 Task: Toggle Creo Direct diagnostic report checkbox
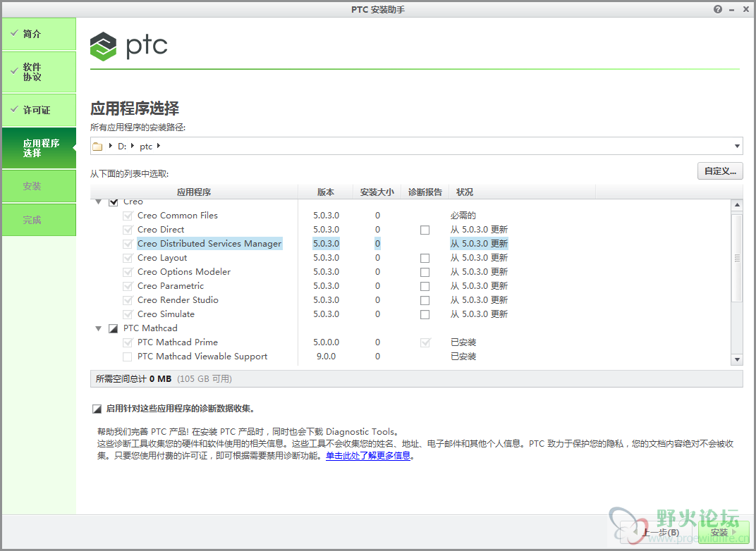tap(425, 230)
